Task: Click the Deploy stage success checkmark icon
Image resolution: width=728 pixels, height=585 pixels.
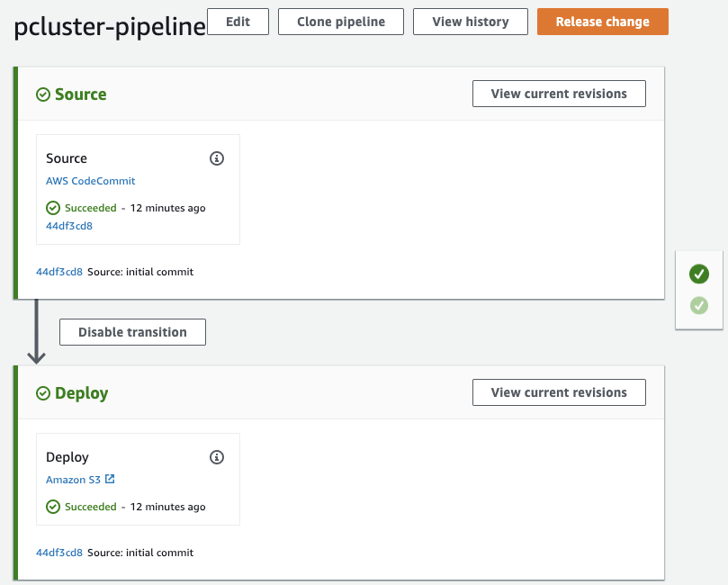Action: (x=43, y=393)
